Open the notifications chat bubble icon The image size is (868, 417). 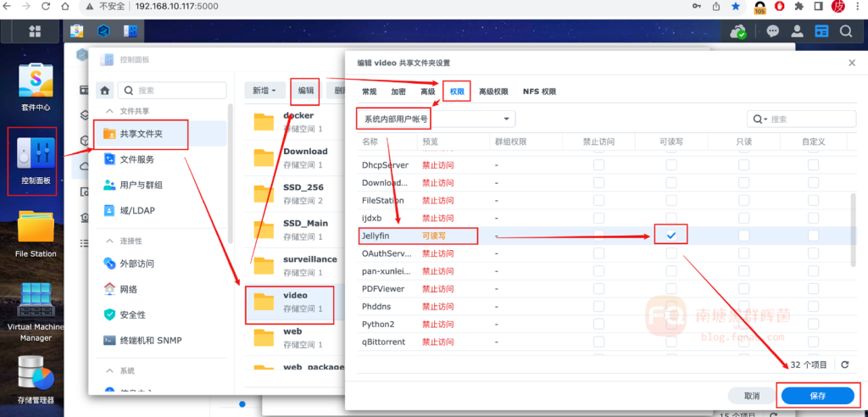pos(772,31)
